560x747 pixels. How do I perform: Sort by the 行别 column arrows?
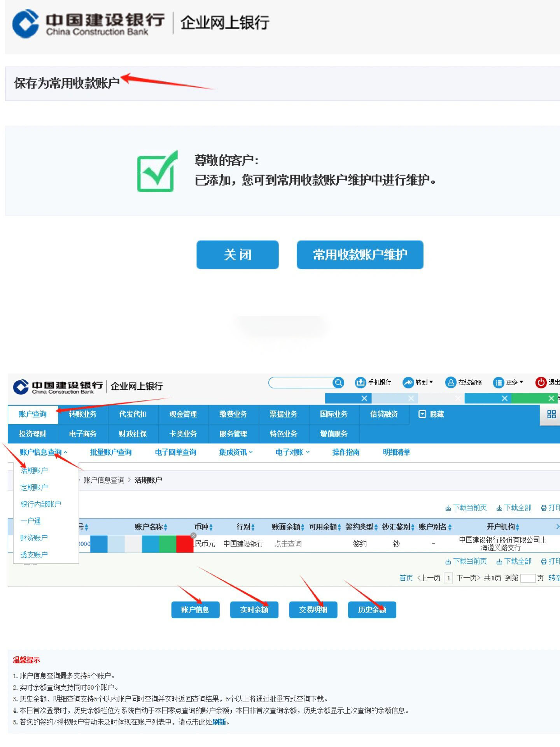253,527
